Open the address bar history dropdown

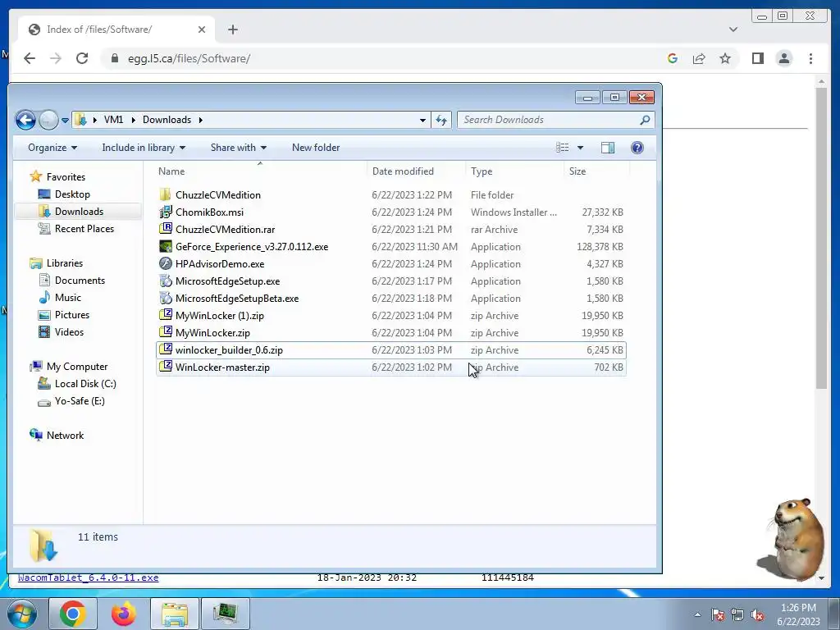[422, 120]
